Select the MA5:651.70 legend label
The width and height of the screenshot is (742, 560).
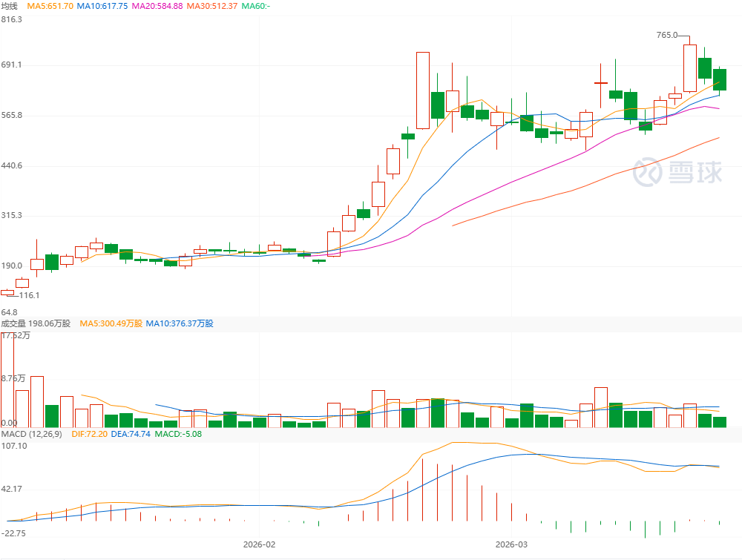pyautogui.click(x=52, y=6)
